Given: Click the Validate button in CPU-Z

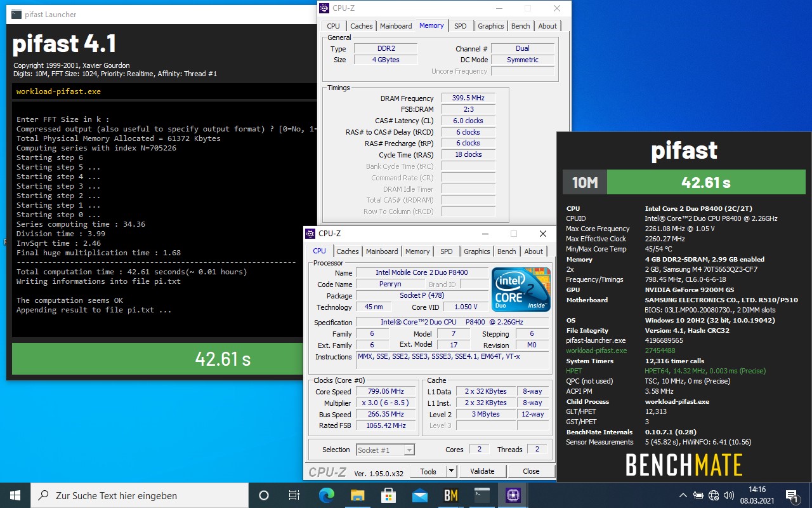Looking at the screenshot, I should [x=482, y=471].
